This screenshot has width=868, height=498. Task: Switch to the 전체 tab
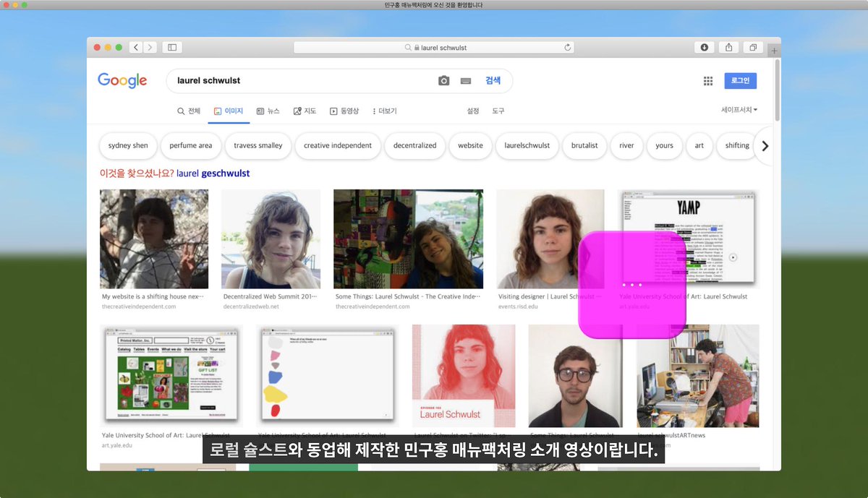(189, 111)
